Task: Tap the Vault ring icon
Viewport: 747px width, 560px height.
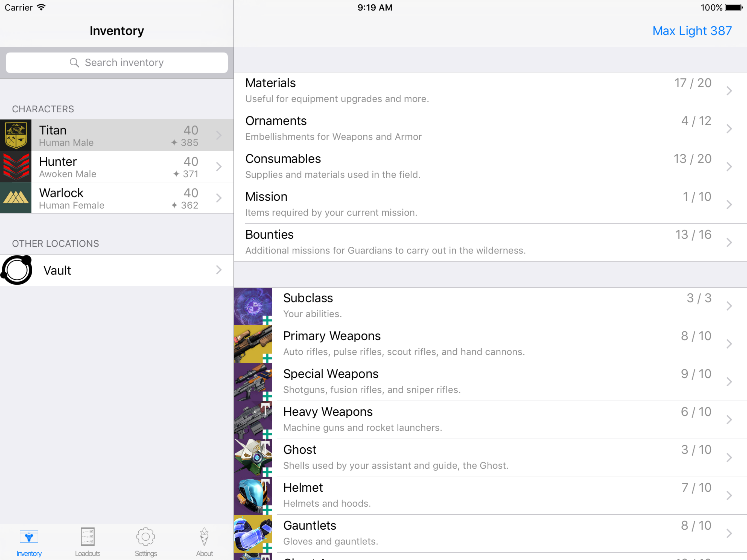Action: [17, 270]
